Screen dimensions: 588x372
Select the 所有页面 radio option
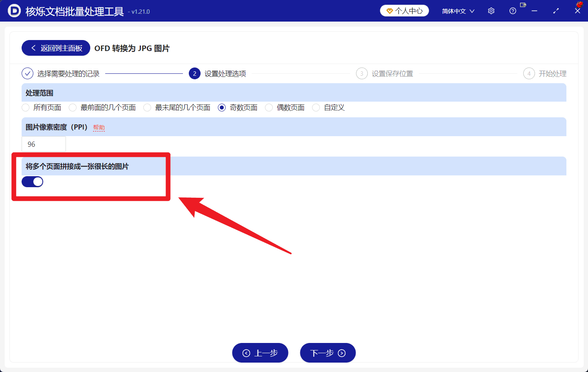(x=25, y=107)
